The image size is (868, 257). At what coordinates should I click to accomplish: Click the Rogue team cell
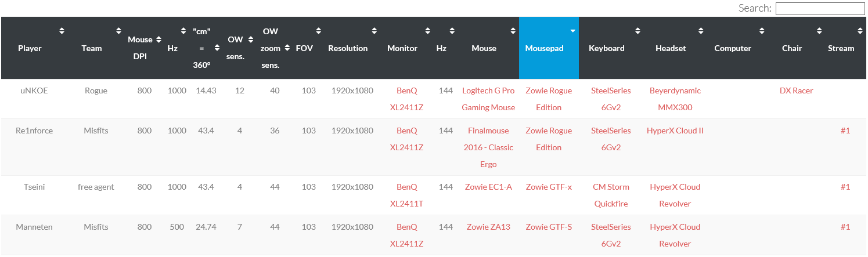pyautogui.click(x=96, y=91)
